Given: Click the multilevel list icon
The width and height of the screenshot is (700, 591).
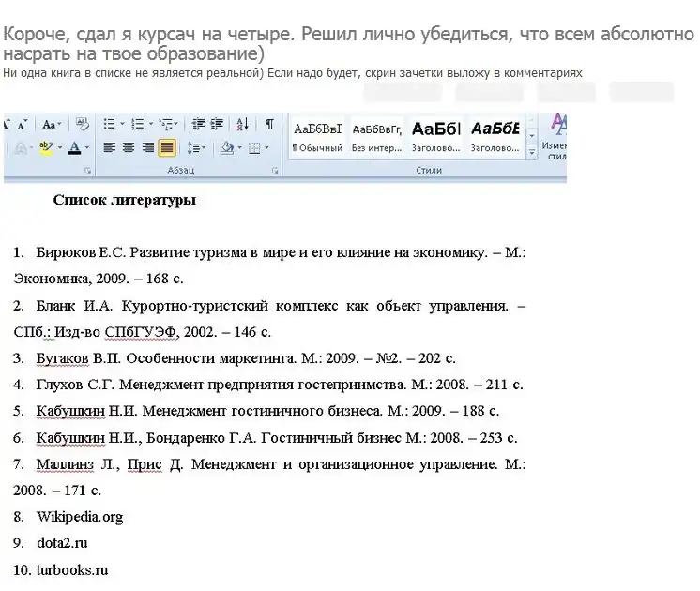Looking at the screenshot, I should [165, 124].
